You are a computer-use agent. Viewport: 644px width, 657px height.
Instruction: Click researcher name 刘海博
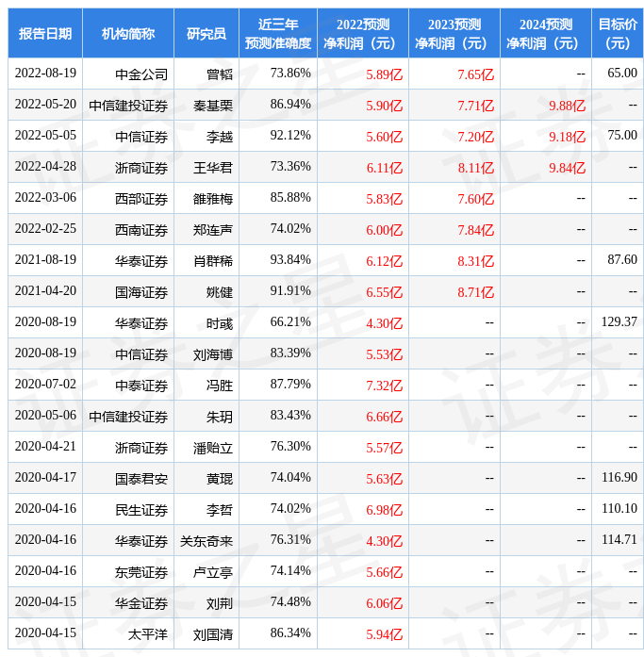[x=213, y=354]
